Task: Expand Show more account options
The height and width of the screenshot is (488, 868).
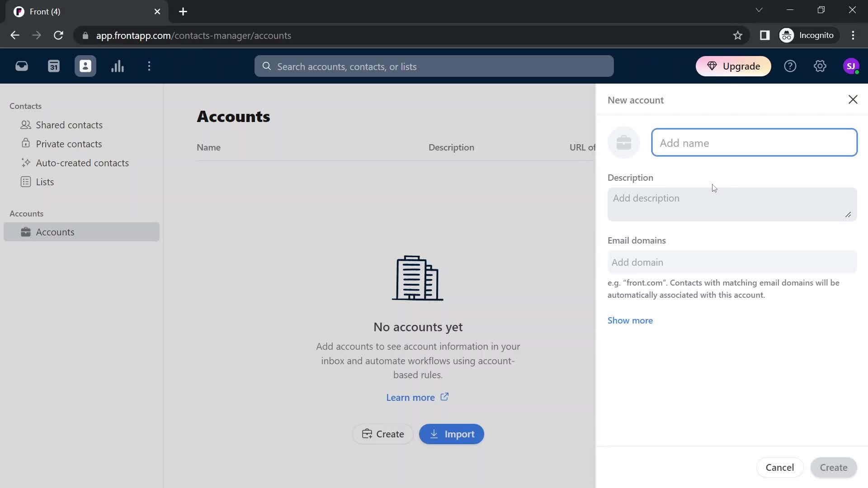Action: tap(630, 320)
